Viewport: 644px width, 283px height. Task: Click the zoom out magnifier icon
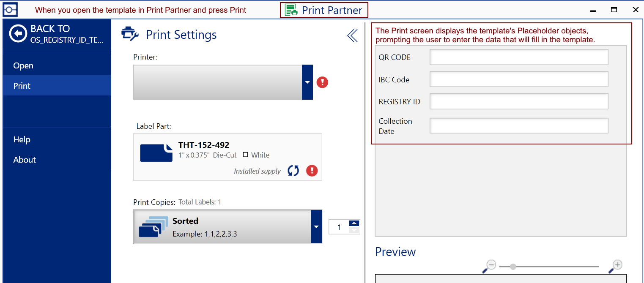[490, 266]
